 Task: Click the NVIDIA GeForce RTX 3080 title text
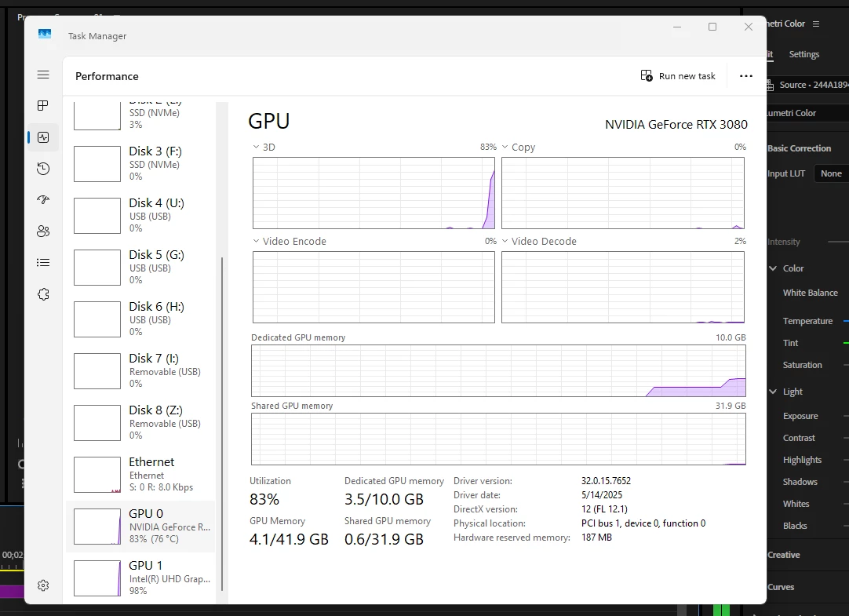(676, 125)
